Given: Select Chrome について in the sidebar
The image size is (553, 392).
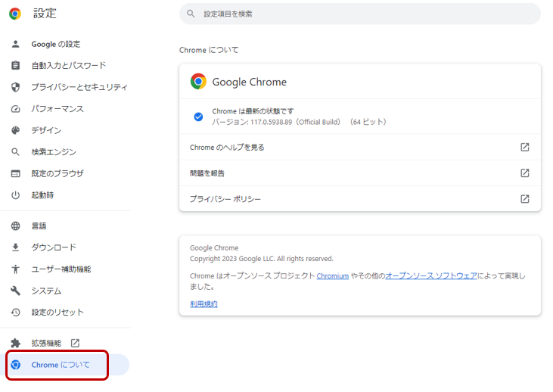Looking at the screenshot, I should [61, 365].
